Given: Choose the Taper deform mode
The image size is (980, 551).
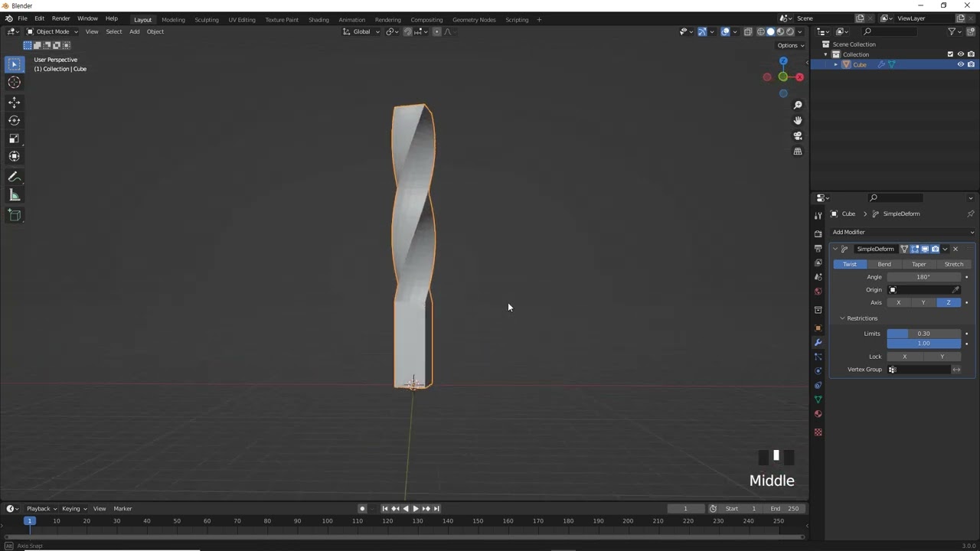Looking at the screenshot, I should [919, 264].
